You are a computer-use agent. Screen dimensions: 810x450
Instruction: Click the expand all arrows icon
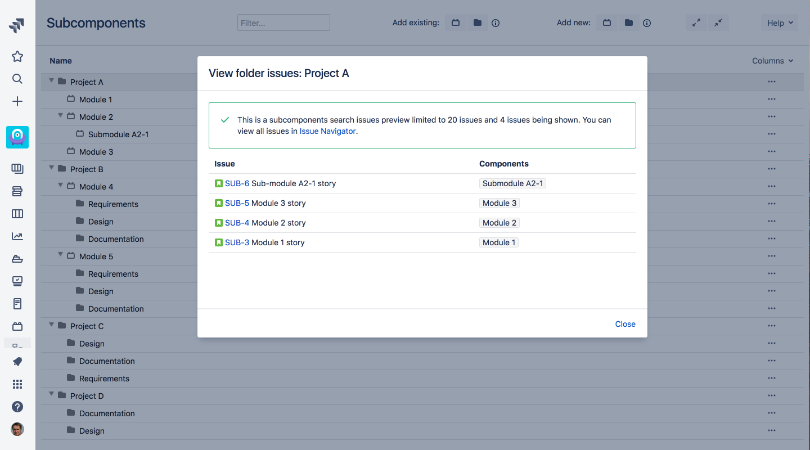696,23
